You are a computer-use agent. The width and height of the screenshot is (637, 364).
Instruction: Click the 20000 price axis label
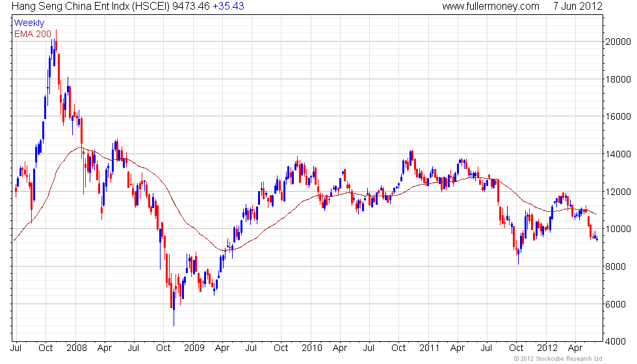click(x=618, y=42)
